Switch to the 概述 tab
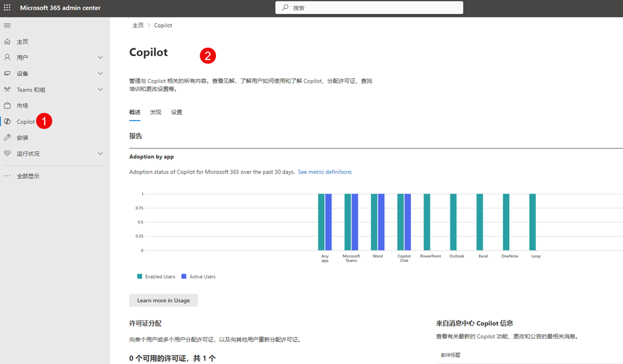 (x=134, y=112)
